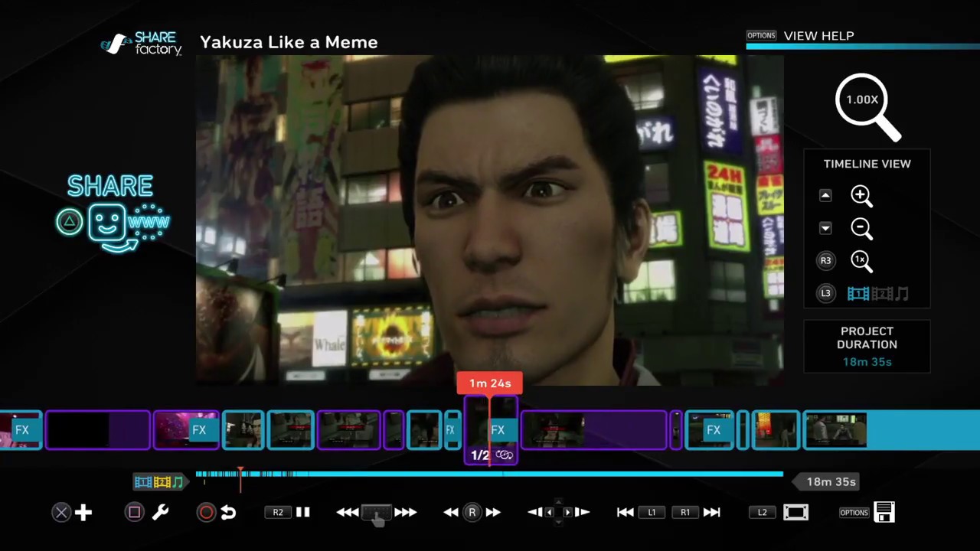Click the double-arrow rewind beside R stick
980x551 pixels.
click(451, 513)
